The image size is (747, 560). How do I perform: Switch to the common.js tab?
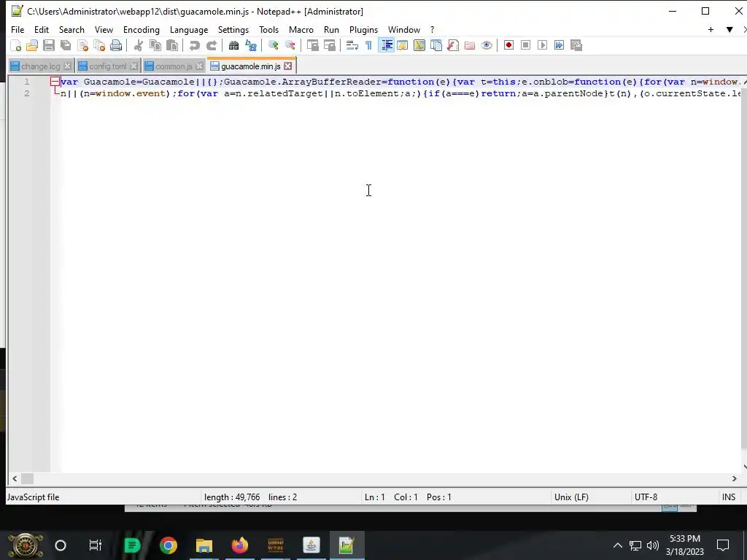pos(174,66)
